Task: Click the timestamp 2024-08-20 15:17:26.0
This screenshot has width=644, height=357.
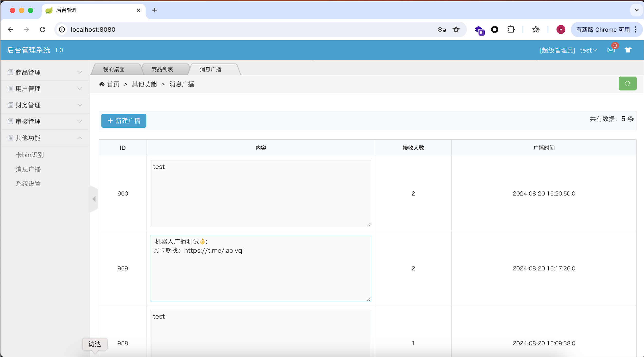Action: tap(544, 268)
